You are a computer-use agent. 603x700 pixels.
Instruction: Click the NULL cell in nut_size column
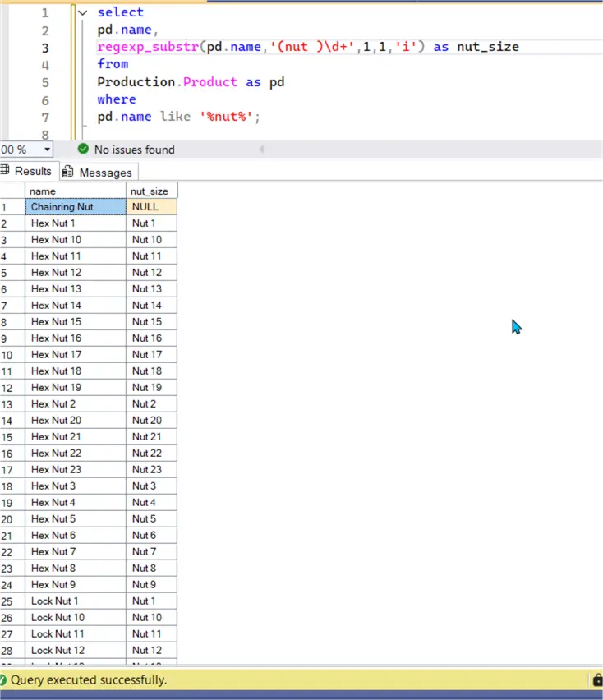pyautogui.click(x=151, y=207)
